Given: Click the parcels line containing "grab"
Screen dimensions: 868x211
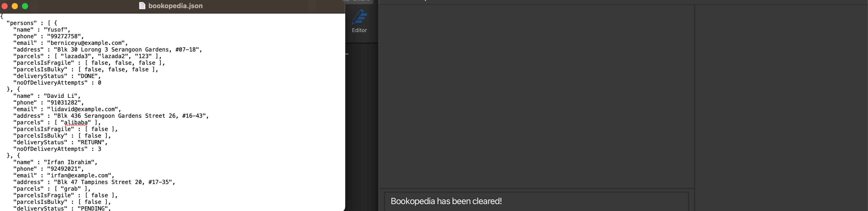Looking at the screenshot, I should click(x=52, y=189).
